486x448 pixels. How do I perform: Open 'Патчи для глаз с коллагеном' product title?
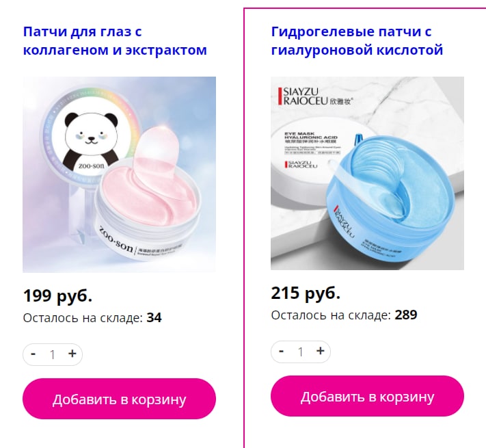[115, 40]
